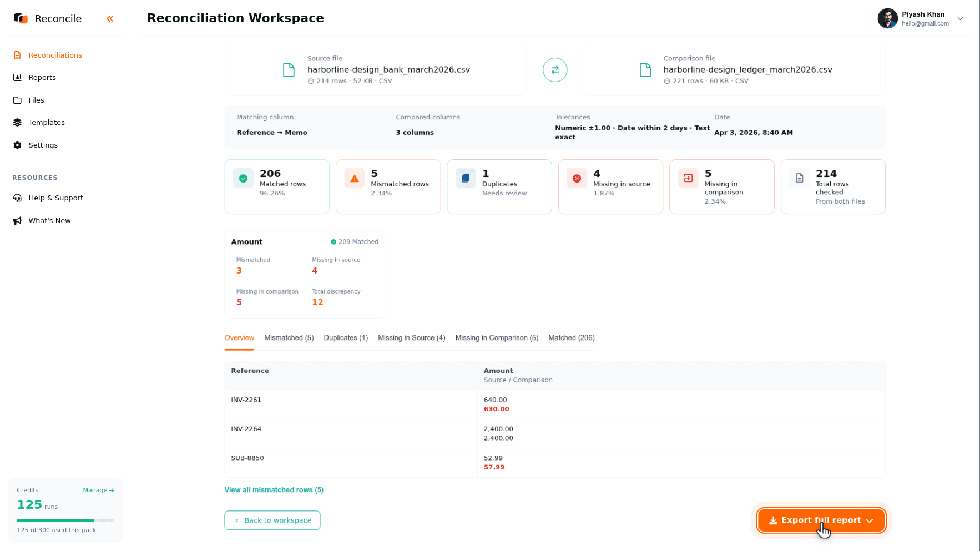This screenshot has height=551, width=980.
Task: Switch to the Mismatched (5) tab
Action: (x=289, y=338)
